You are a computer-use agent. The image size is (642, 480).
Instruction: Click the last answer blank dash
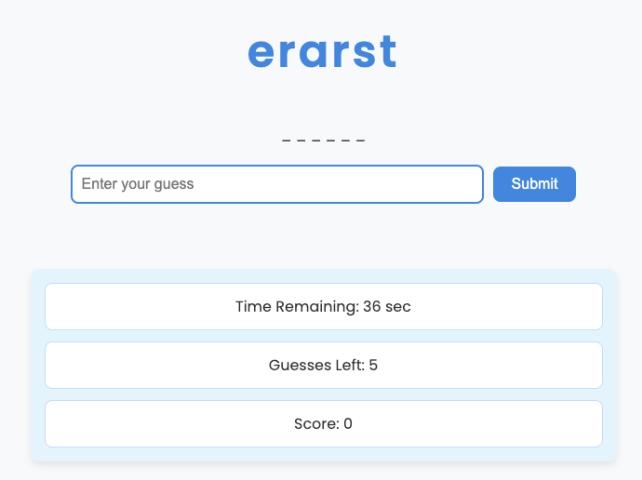(361, 140)
